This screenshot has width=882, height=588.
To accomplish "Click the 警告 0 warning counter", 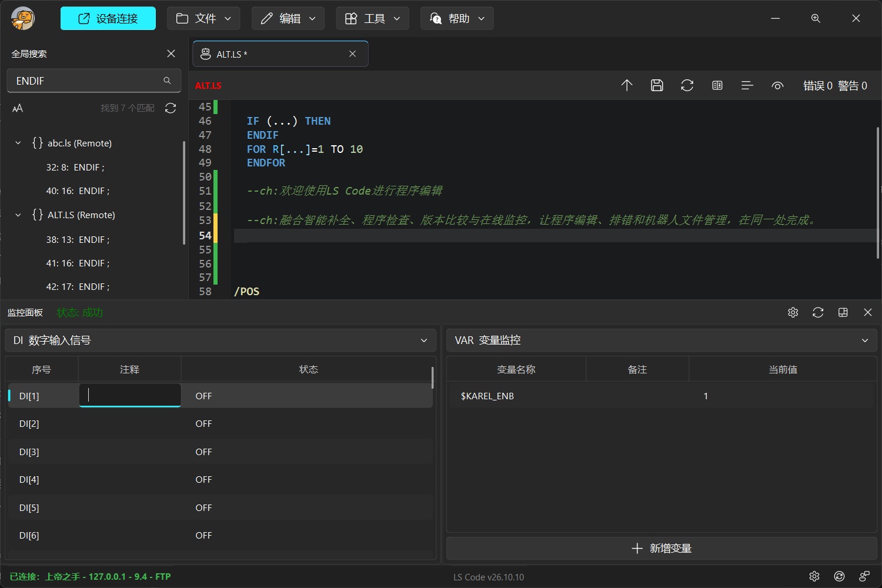I will (x=853, y=86).
